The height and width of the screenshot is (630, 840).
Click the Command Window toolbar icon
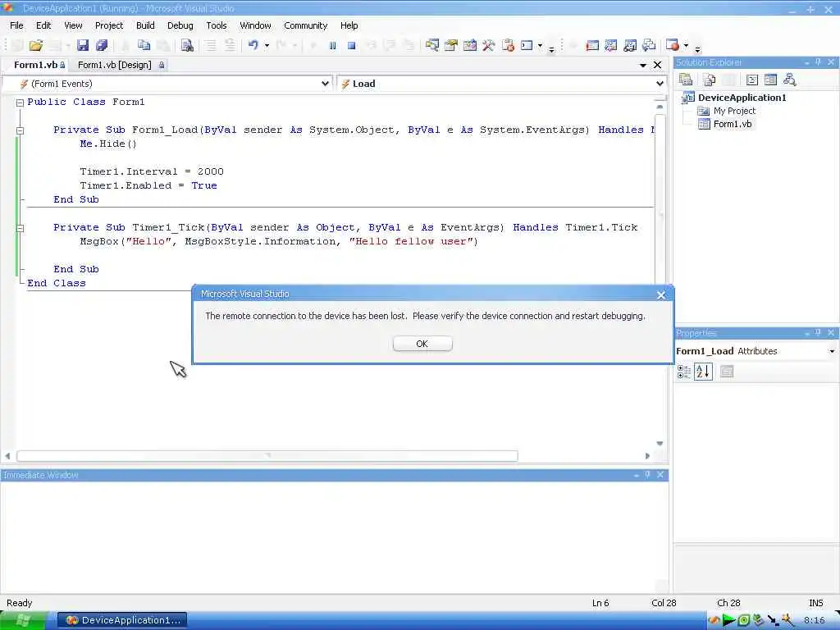527,46
